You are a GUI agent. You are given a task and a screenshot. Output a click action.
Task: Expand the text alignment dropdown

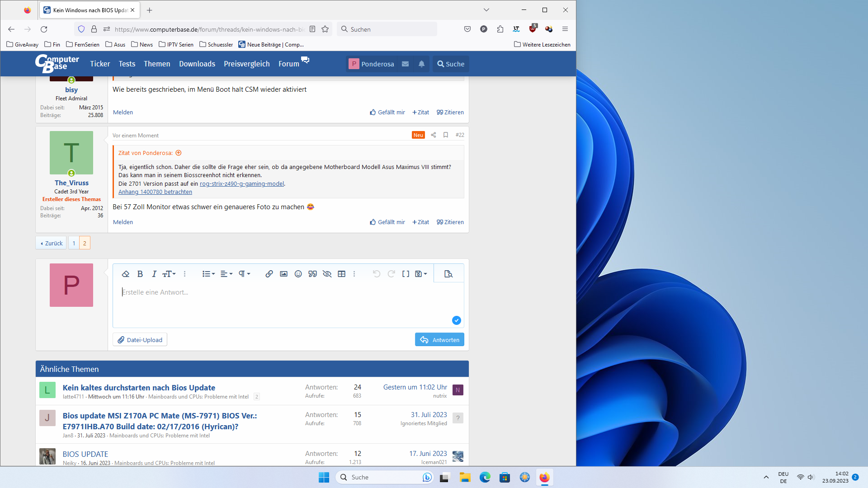[226, 274]
